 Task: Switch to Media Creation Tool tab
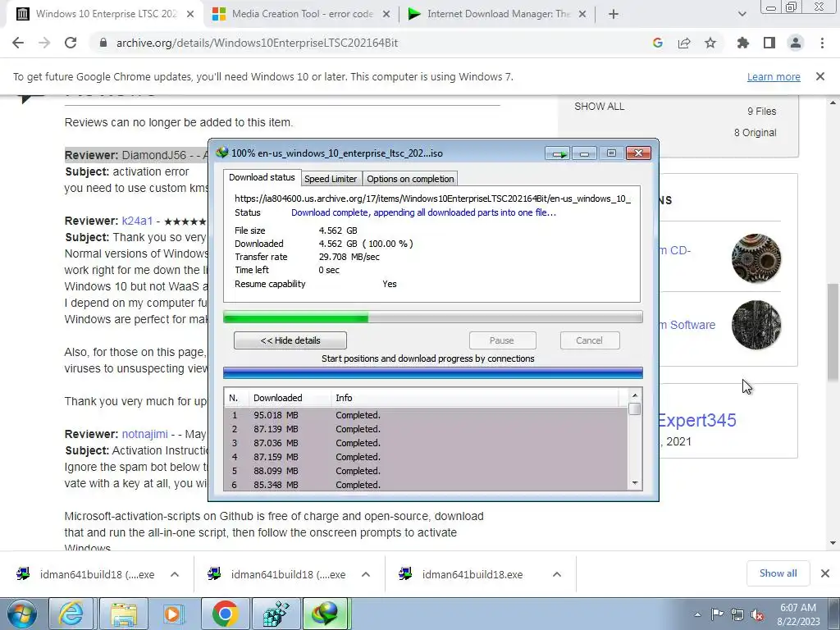point(303,15)
